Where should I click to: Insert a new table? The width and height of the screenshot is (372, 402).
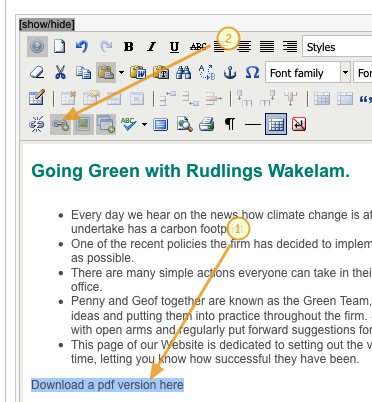tap(37, 98)
